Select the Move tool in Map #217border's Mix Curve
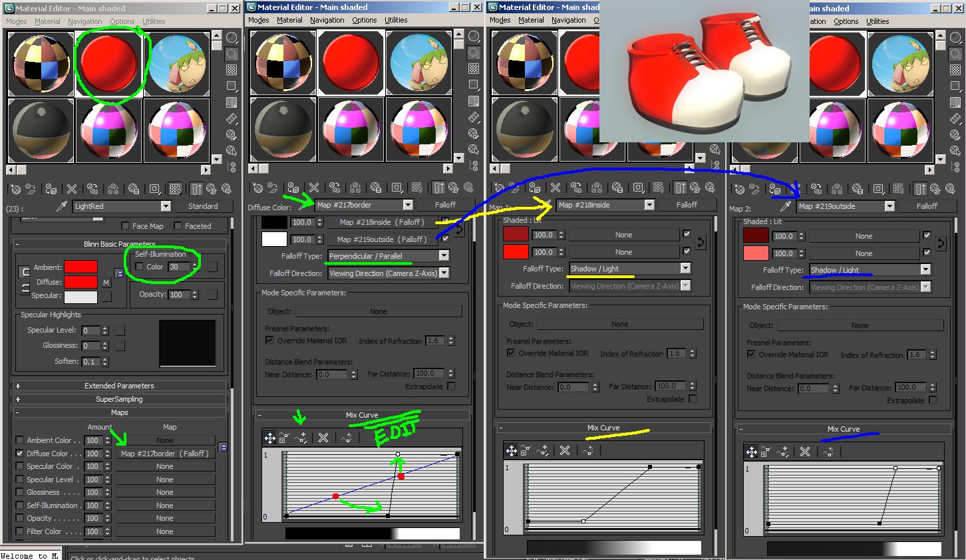 tap(269, 438)
